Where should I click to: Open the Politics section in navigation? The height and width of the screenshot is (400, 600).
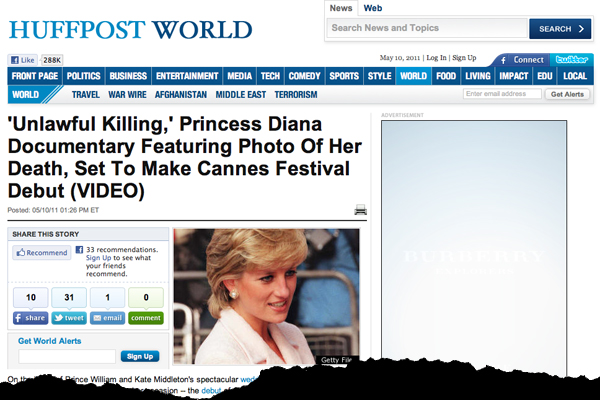click(x=83, y=76)
